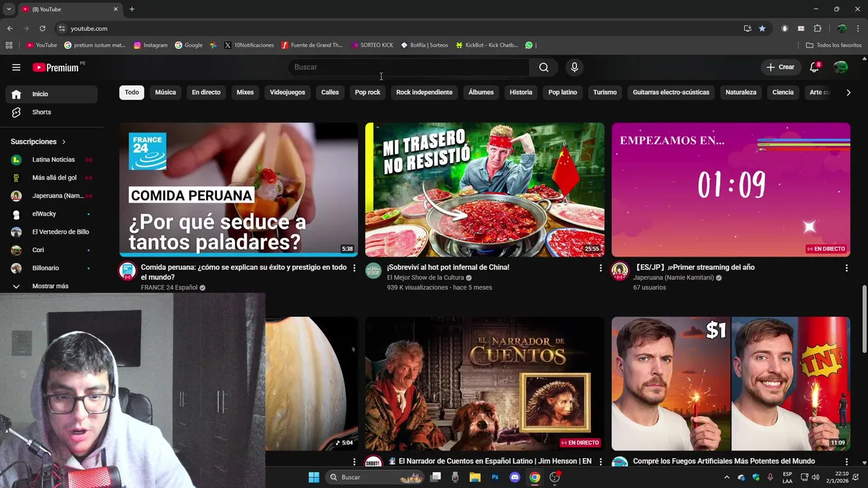Select the Naturaleza filter chip

741,92
